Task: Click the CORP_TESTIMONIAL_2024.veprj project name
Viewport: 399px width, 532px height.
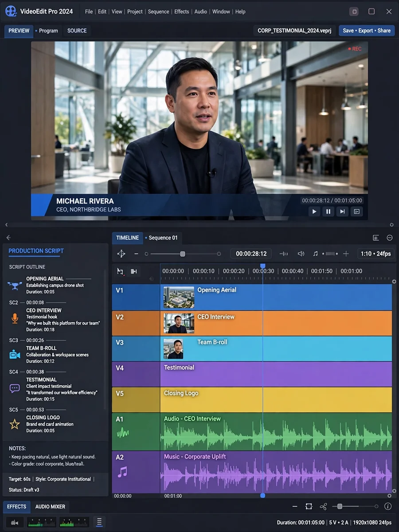Action: tap(294, 31)
